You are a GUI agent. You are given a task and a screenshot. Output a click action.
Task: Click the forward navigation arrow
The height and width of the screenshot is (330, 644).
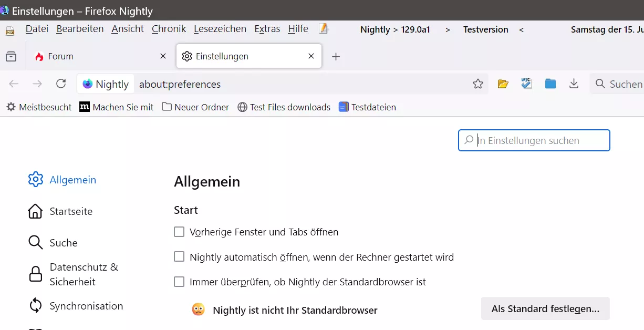pos(37,84)
